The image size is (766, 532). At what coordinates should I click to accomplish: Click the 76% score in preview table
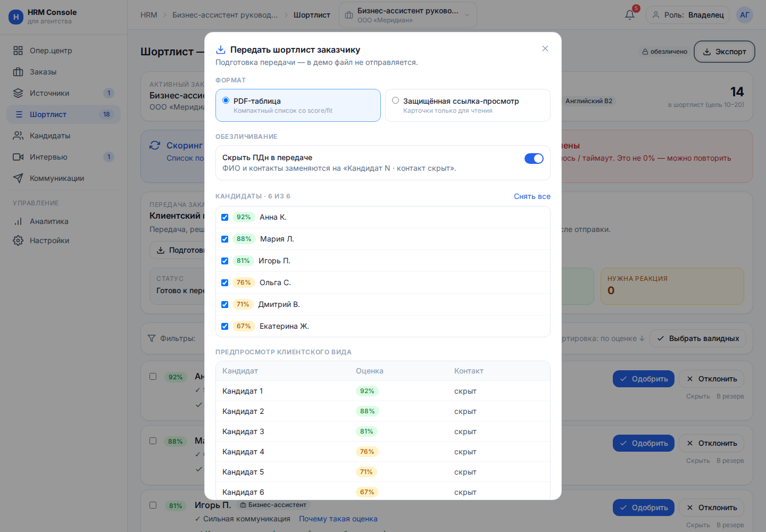[367, 452]
